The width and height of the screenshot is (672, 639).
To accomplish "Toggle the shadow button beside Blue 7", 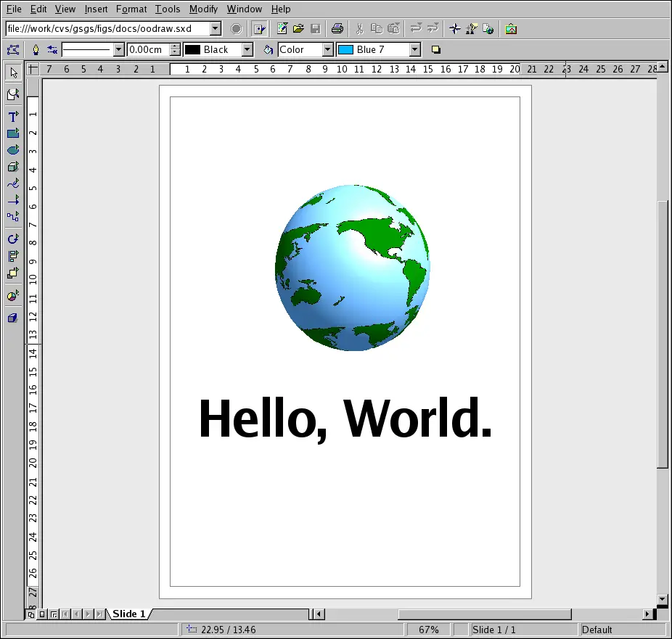I will click(436, 50).
